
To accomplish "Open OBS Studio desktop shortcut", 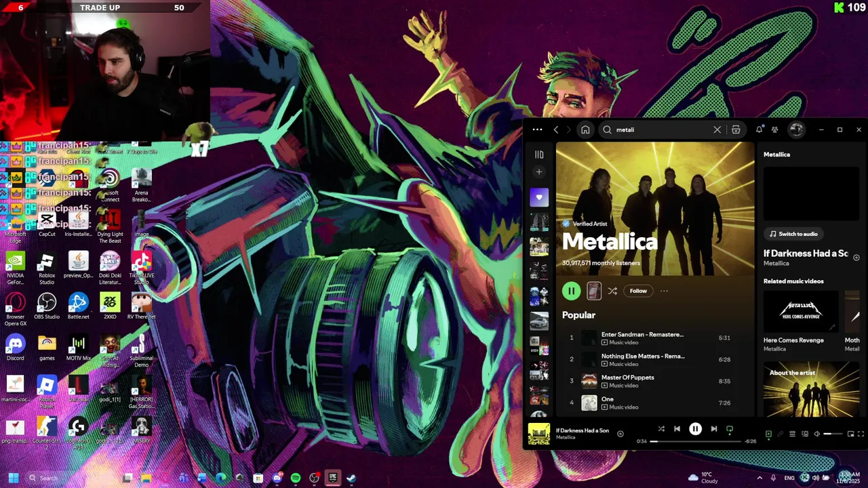I will (47, 306).
